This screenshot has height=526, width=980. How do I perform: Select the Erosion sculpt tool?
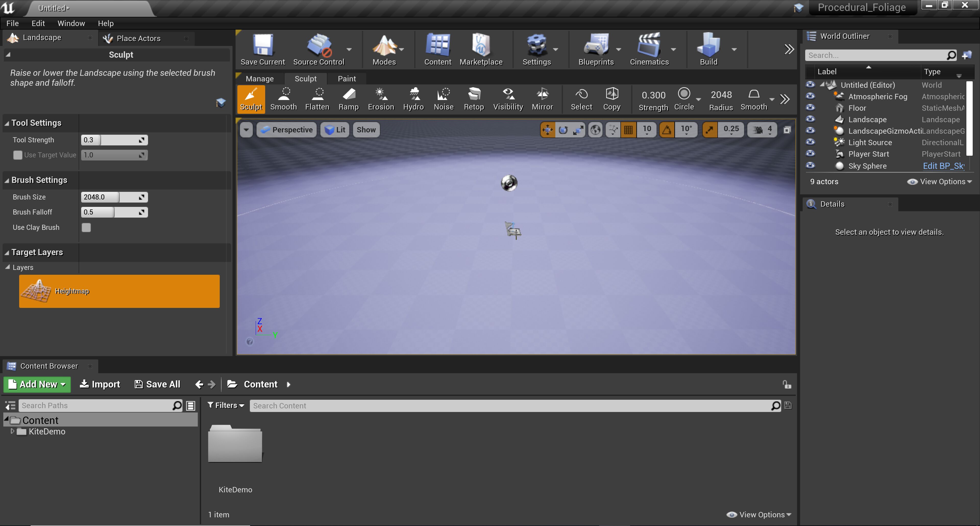(381, 98)
